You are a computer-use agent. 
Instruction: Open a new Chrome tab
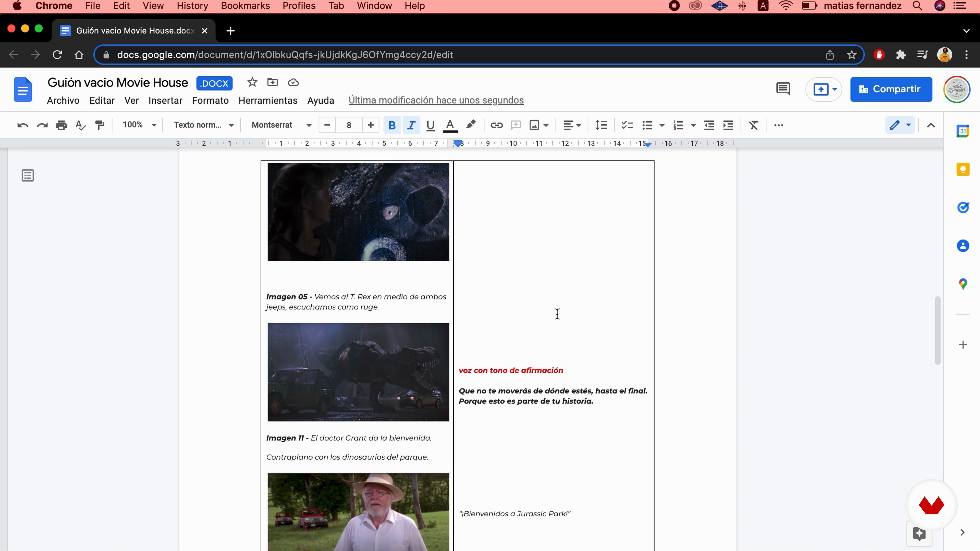tap(230, 31)
